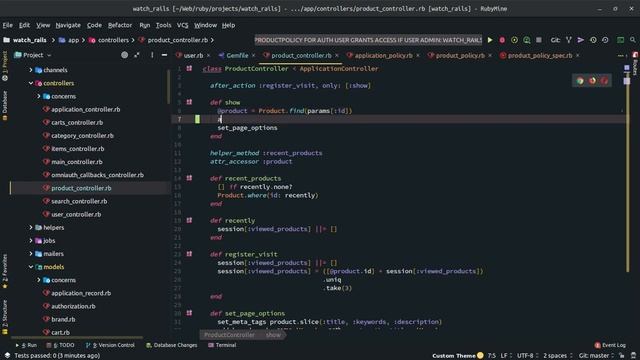
Task: Click the Git push arrow icon
Action: point(580,40)
